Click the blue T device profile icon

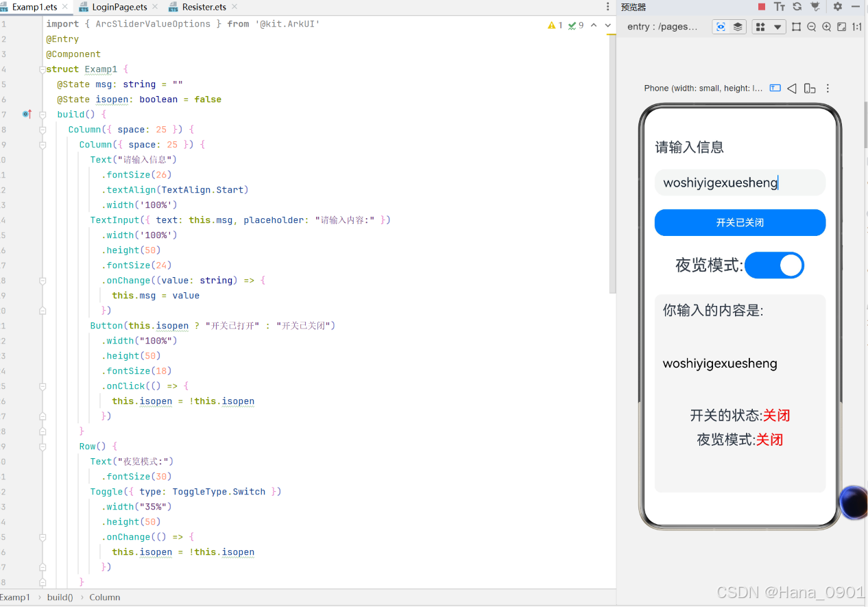[x=775, y=88]
